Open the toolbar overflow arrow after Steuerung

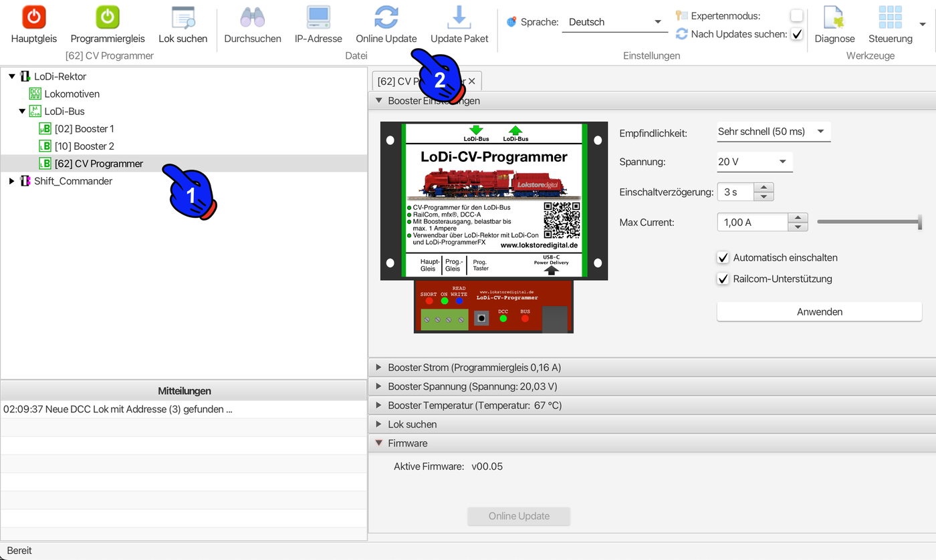923,23
